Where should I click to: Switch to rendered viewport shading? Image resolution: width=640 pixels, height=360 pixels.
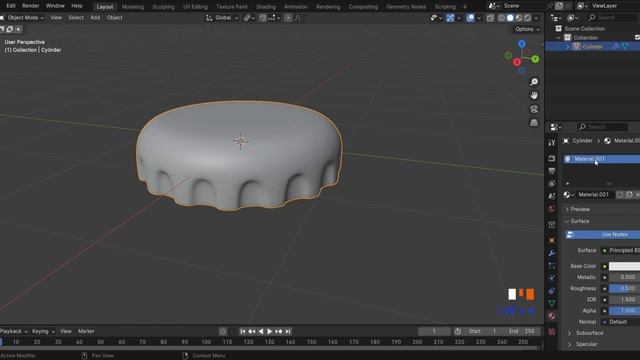[527, 18]
